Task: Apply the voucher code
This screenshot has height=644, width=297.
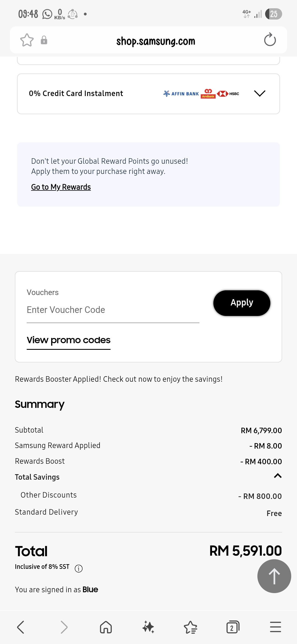Action: 242,303
